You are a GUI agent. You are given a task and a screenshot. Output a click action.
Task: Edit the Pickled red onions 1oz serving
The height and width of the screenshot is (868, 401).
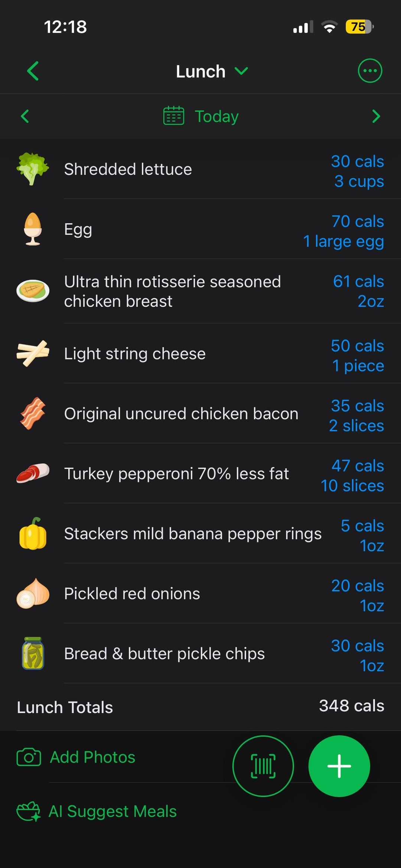click(x=372, y=605)
